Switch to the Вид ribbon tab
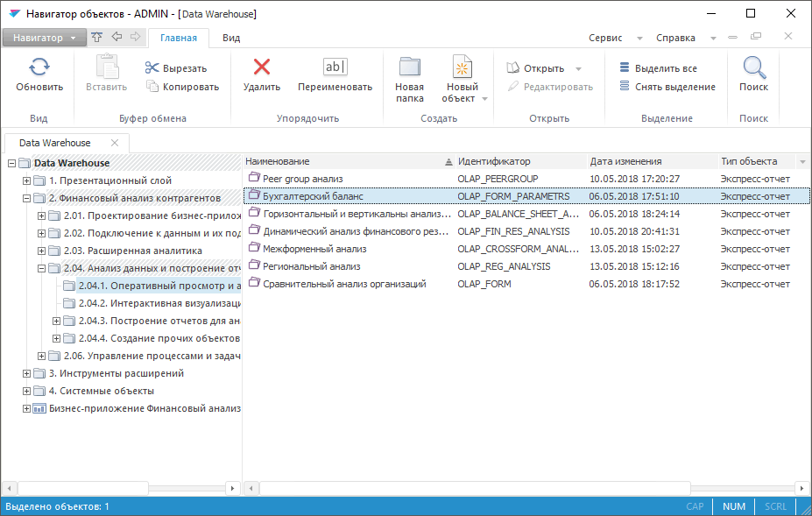Screen dimensions: 812x516 tap(231, 38)
